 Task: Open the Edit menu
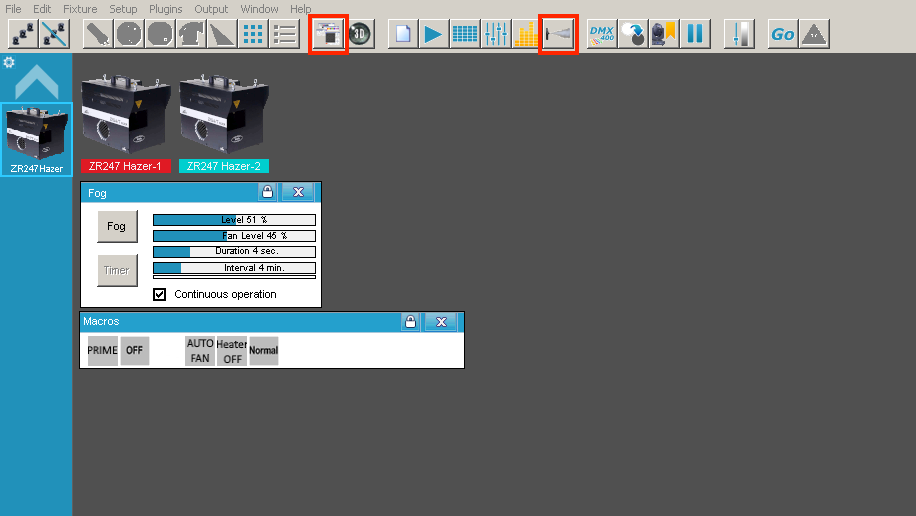(42, 9)
